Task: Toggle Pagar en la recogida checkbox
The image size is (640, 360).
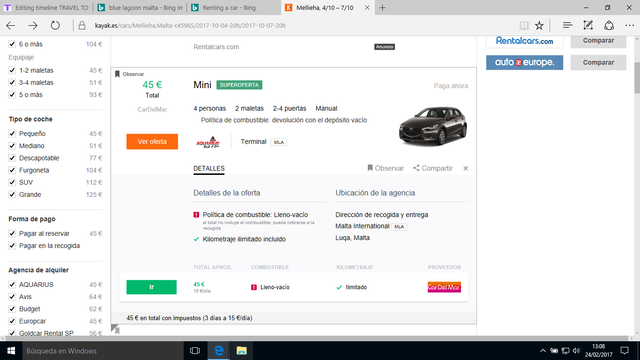Action: pyautogui.click(x=12, y=246)
